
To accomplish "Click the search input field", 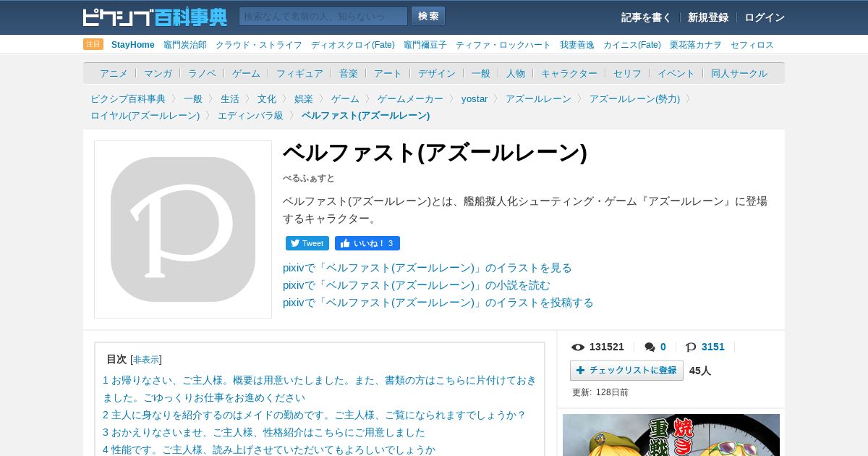I will point(323,16).
